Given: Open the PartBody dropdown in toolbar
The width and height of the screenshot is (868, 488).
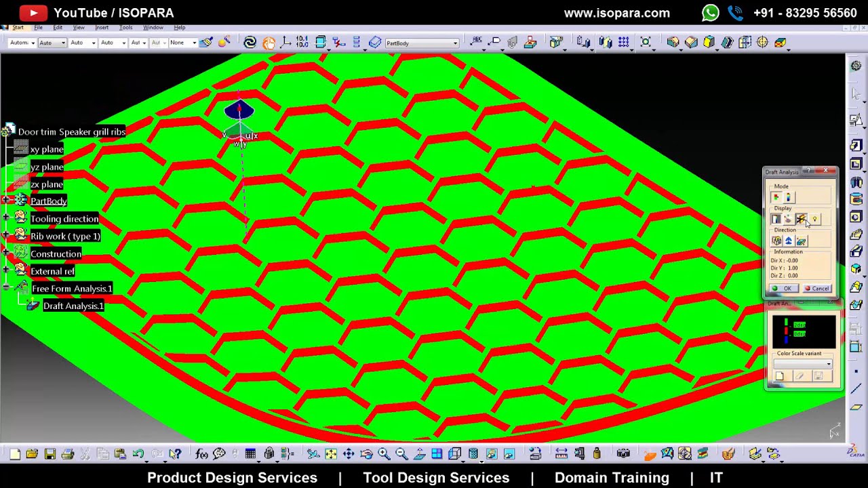Looking at the screenshot, I should pos(455,43).
